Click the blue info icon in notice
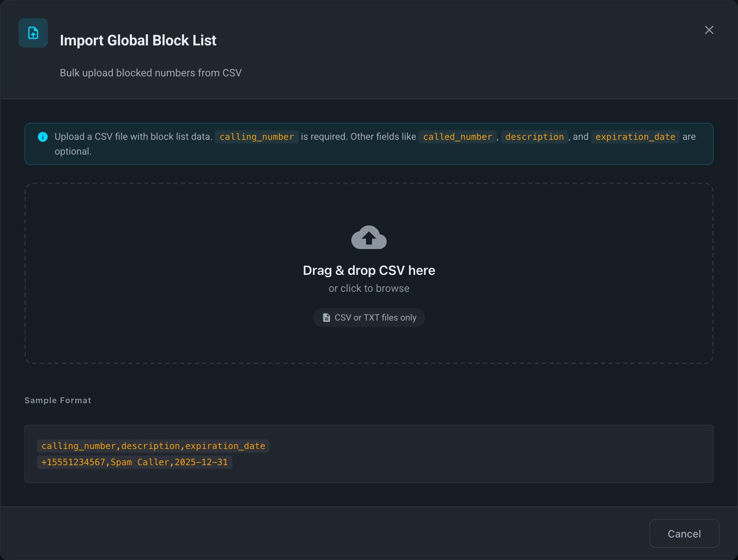Viewport: 738px width, 560px height. (43, 137)
